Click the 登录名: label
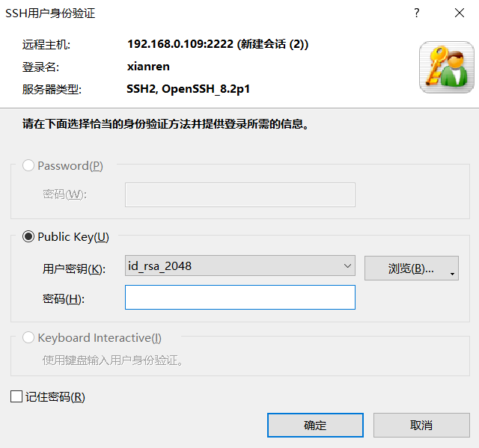Image resolution: width=479 pixels, height=448 pixels. click(x=40, y=67)
